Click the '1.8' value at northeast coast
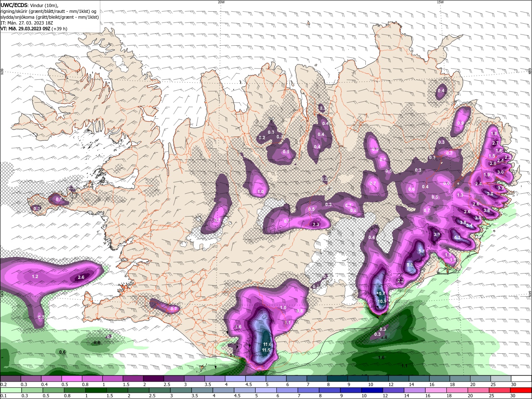 click(494, 134)
